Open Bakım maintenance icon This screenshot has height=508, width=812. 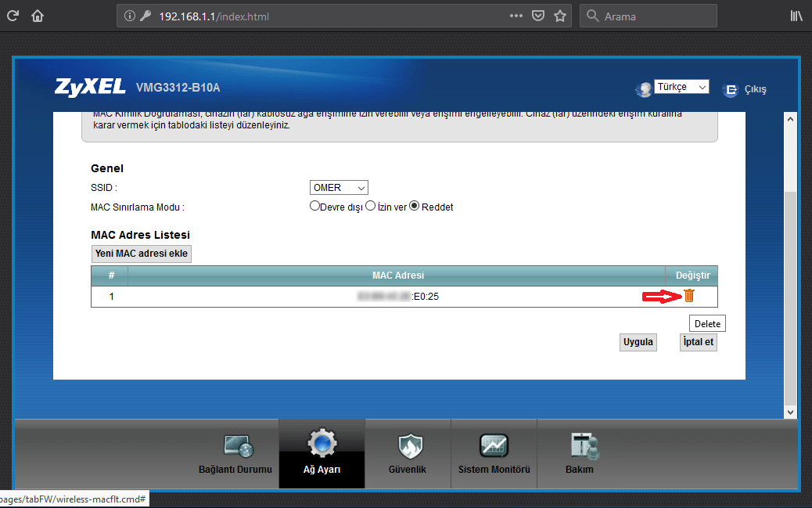[584, 446]
